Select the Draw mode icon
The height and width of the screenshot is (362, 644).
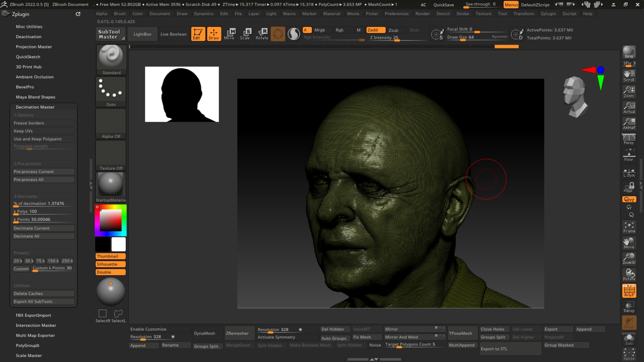[x=214, y=34]
